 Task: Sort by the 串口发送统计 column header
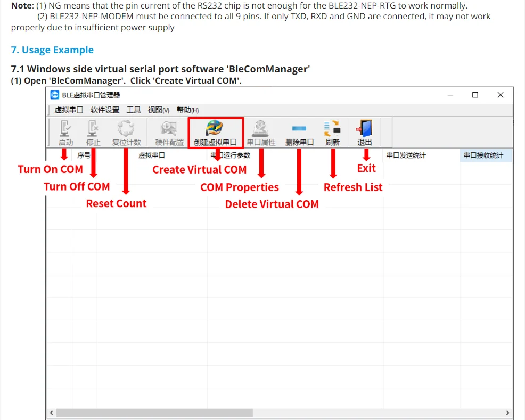click(422, 155)
